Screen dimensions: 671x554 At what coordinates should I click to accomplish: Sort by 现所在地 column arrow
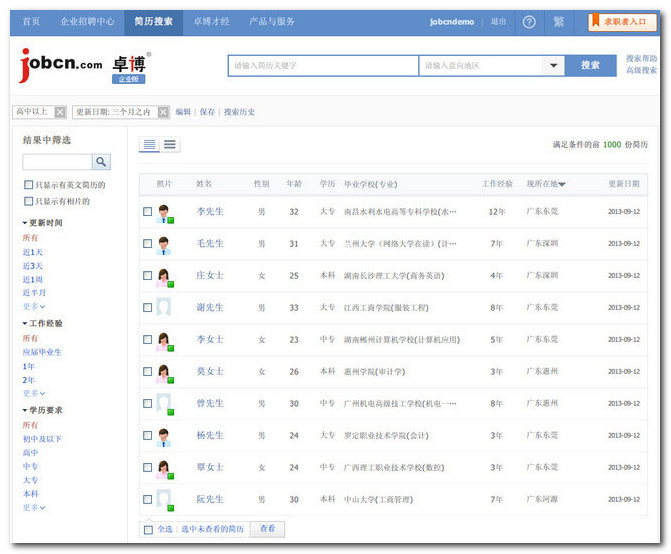[562, 185]
